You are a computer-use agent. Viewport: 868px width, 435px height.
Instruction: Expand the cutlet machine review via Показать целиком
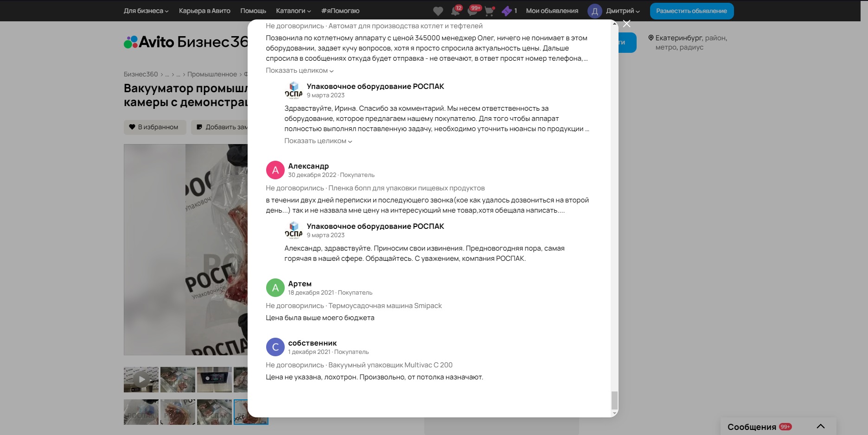(x=300, y=70)
